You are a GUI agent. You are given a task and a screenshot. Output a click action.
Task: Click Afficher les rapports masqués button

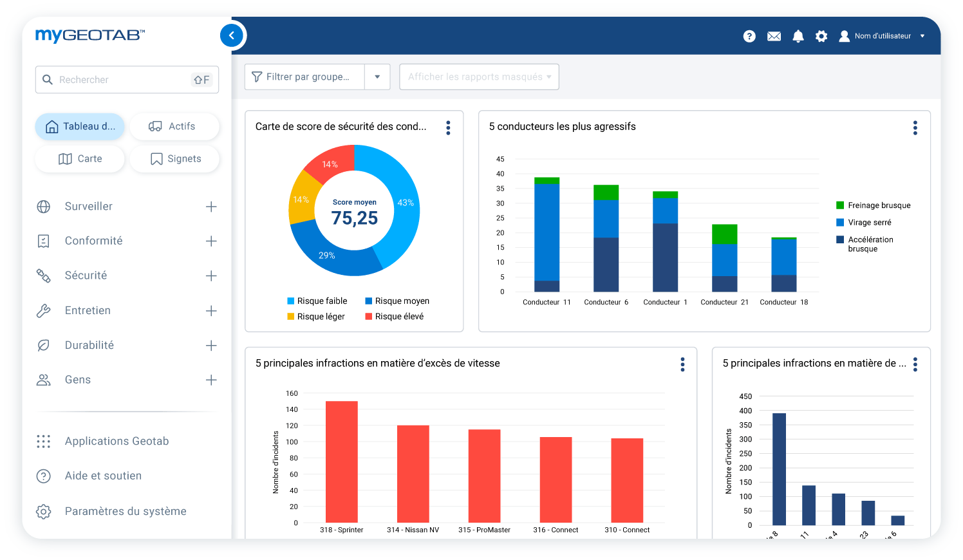coord(479,77)
